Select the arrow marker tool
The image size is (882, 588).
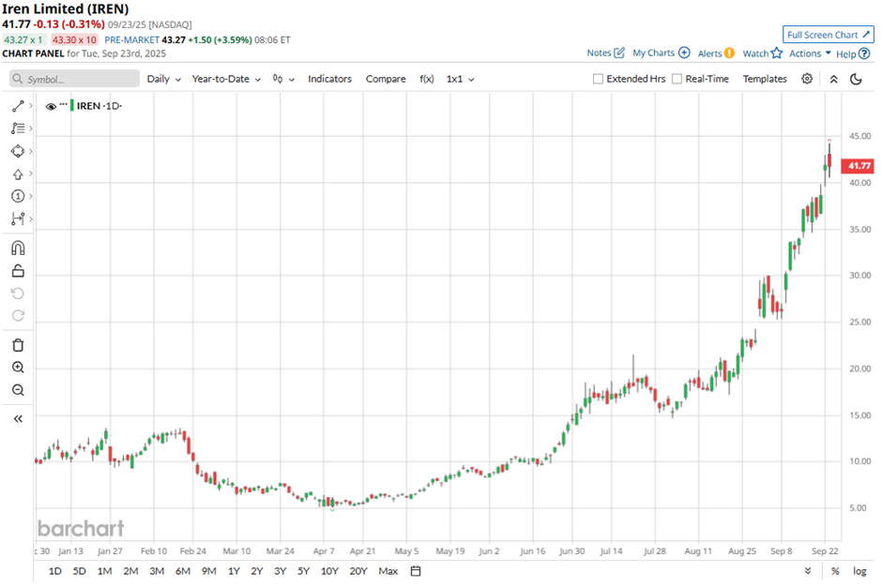click(x=18, y=173)
